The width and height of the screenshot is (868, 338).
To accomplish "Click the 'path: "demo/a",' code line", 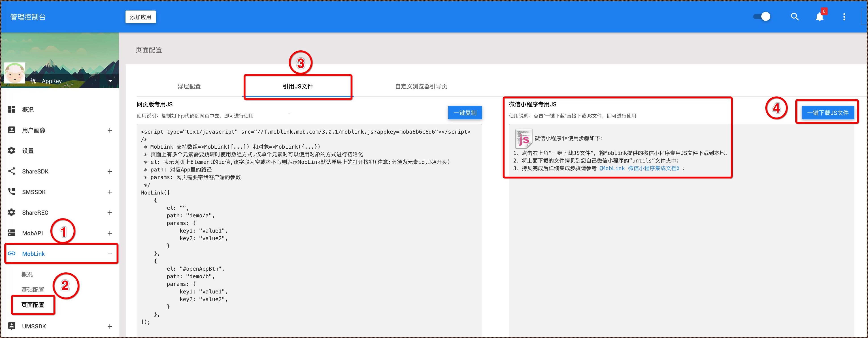I will click(190, 215).
